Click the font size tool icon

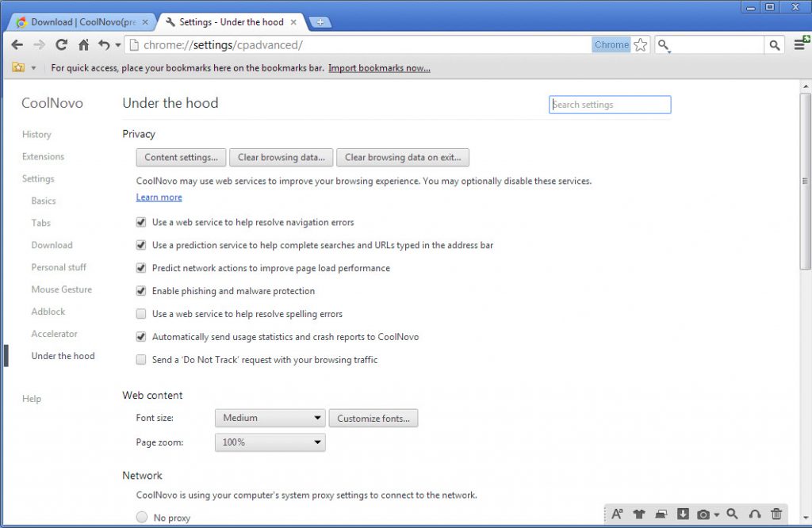pyautogui.click(x=617, y=514)
